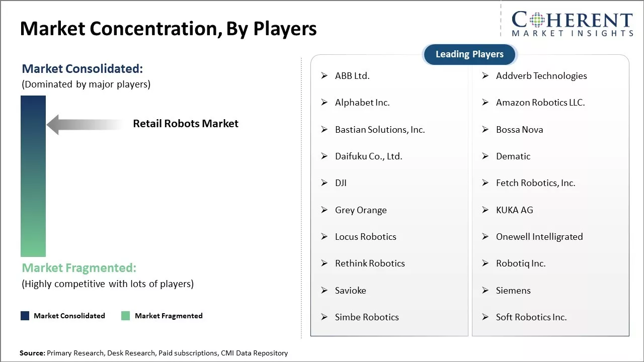
Task: Click the vertical market concentration gradient bar
Action: pos(33,176)
